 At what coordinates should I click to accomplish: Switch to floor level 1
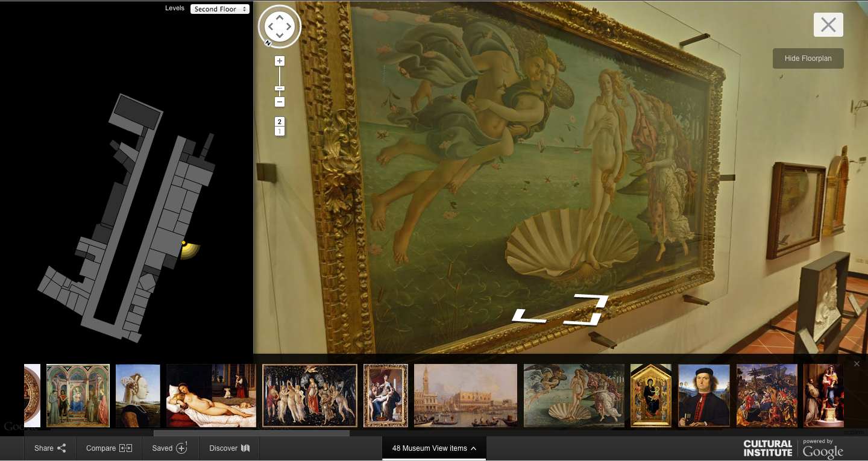click(x=279, y=131)
